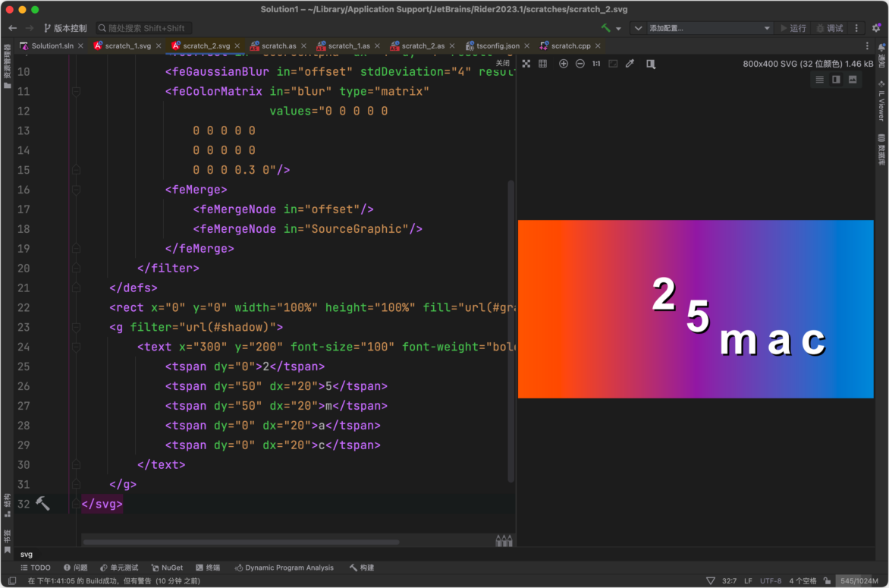Click the zoom out icon in preview toolbar
The image size is (889, 588).
[580, 64]
